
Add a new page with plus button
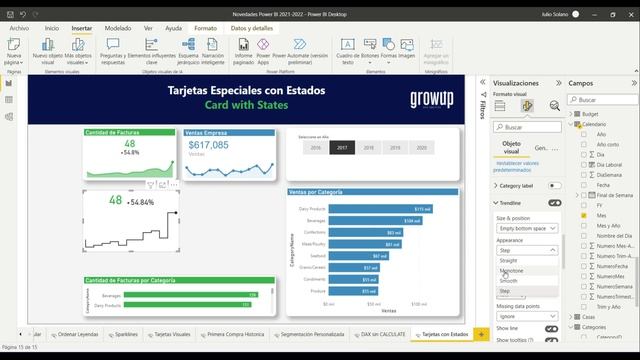481,334
